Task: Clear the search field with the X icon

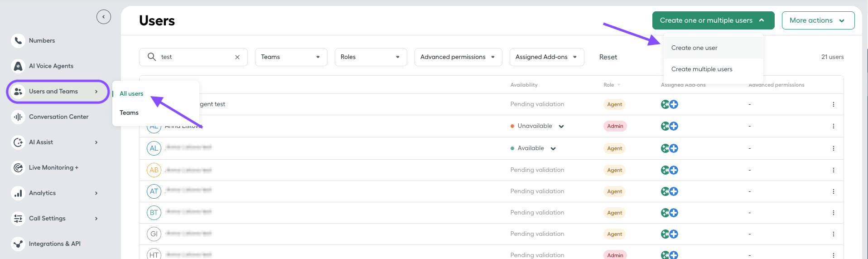Action: [x=237, y=57]
